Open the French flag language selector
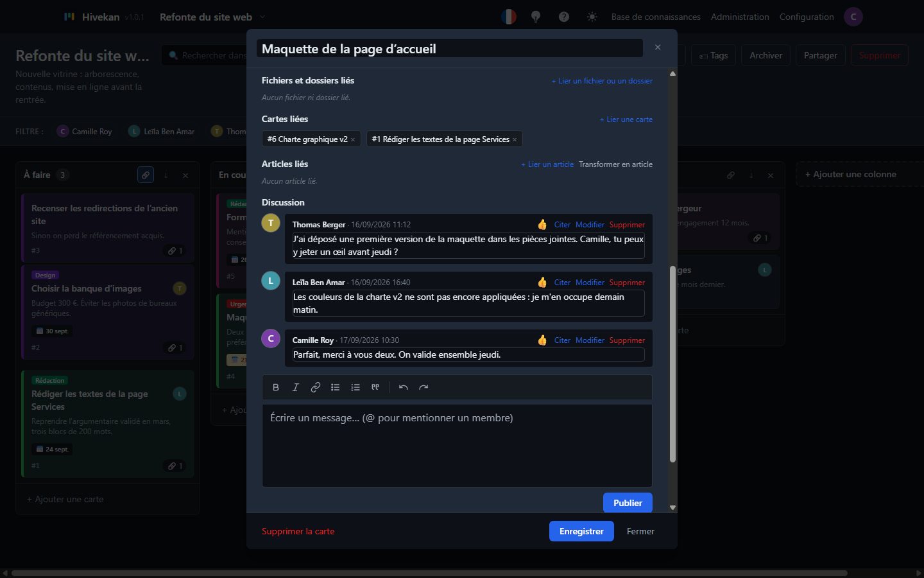This screenshot has width=924, height=578. 509,17
